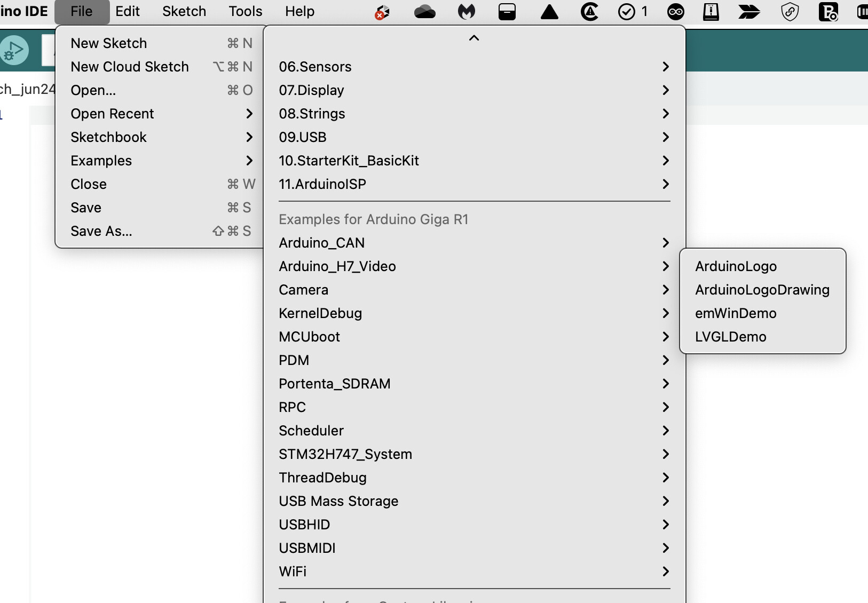Expand the Arduino_CAN examples submenu

point(474,243)
